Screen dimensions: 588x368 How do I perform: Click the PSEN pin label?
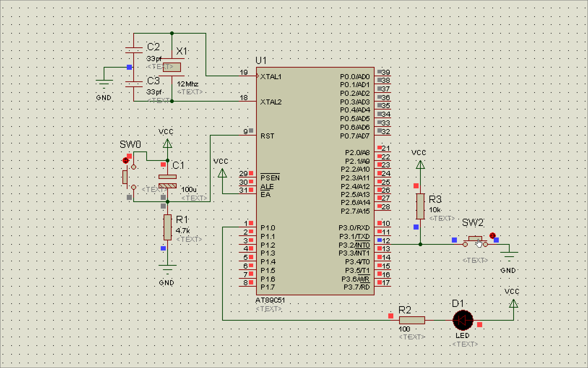point(270,177)
